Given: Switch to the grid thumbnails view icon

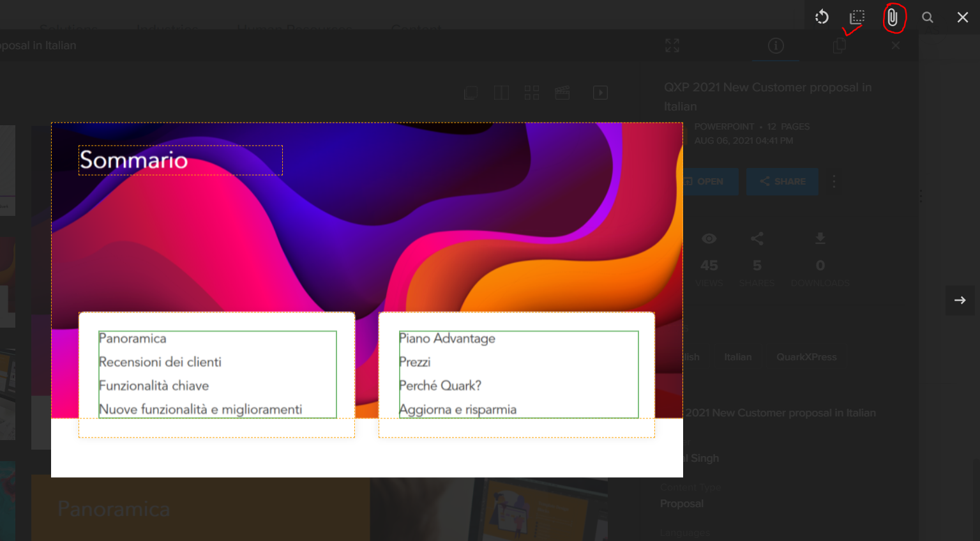Looking at the screenshot, I should click(x=532, y=93).
